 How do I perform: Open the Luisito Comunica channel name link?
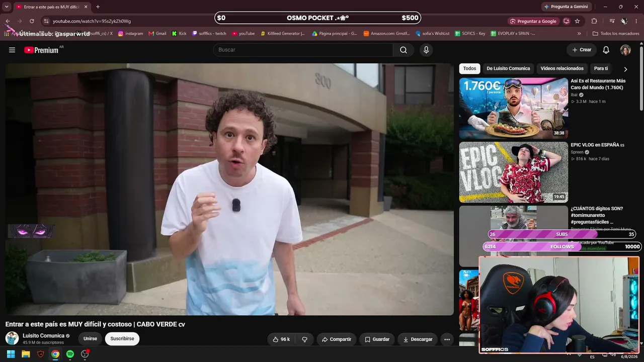(43, 336)
